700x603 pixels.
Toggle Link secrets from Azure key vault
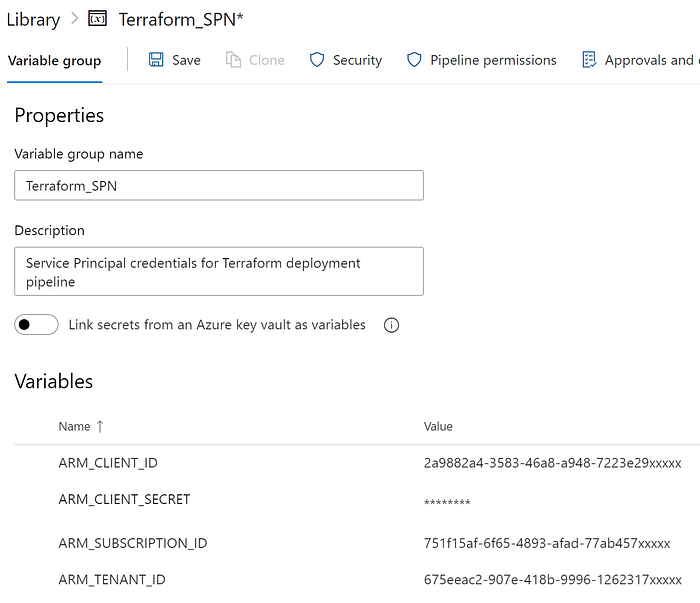(36, 324)
